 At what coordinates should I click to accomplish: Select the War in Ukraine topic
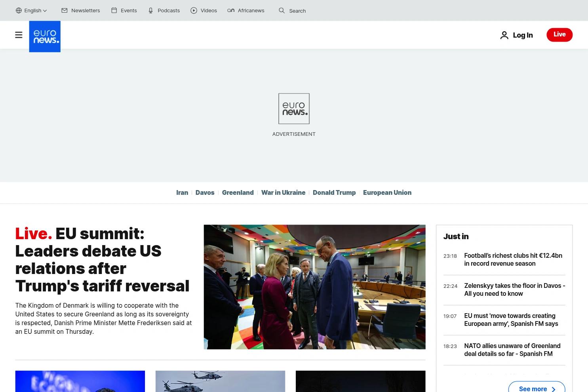(x=283, y=192)
